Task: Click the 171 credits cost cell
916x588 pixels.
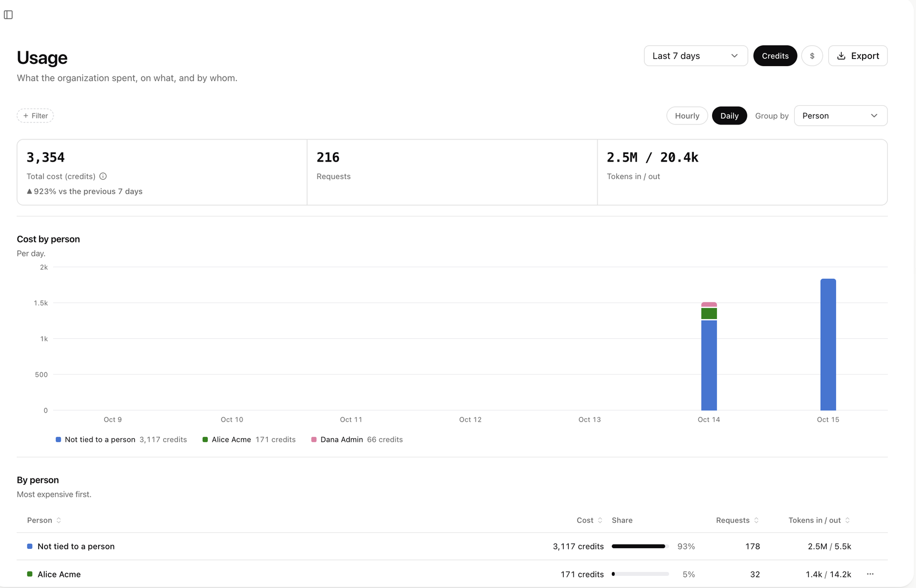Action: (582, 574)
